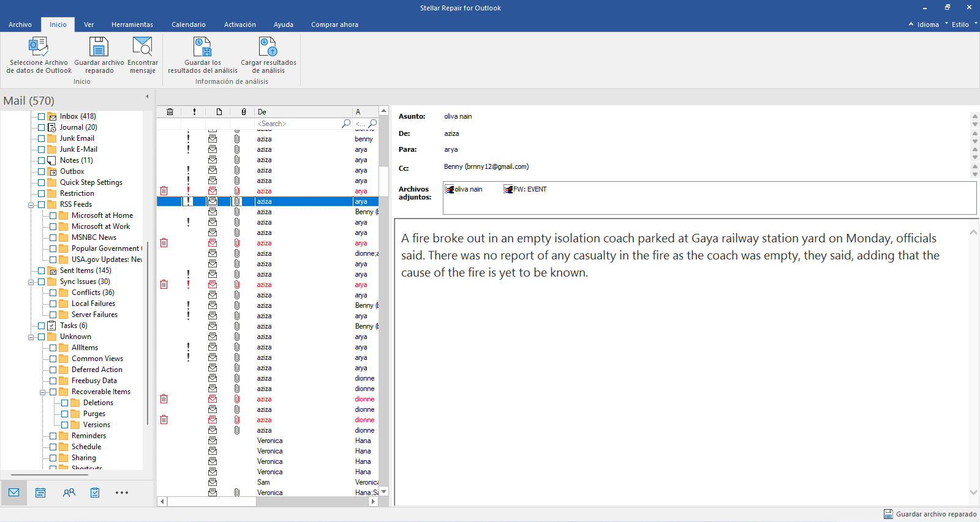The image size is (980, 522).
Task: Collapse the ribbon with the caret icon
Action: pyautogui.click(x=911, y=24)
